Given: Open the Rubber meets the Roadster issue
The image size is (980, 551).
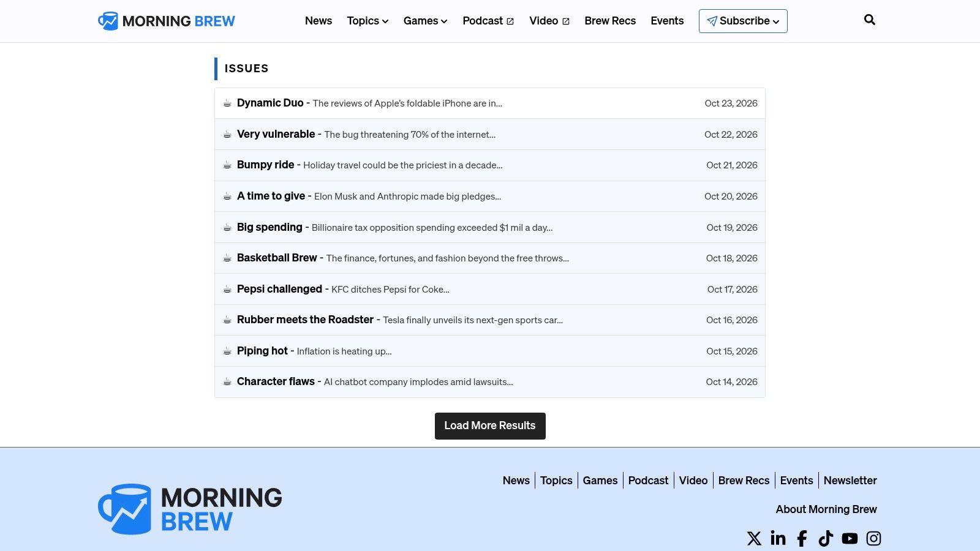Looking at the screenshot, I should 490,320.
